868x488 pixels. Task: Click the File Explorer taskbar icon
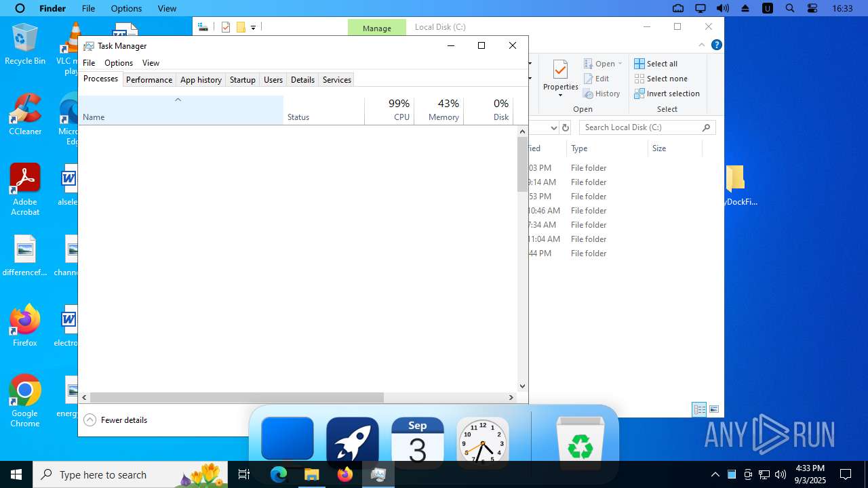click(x=312, y=474)
